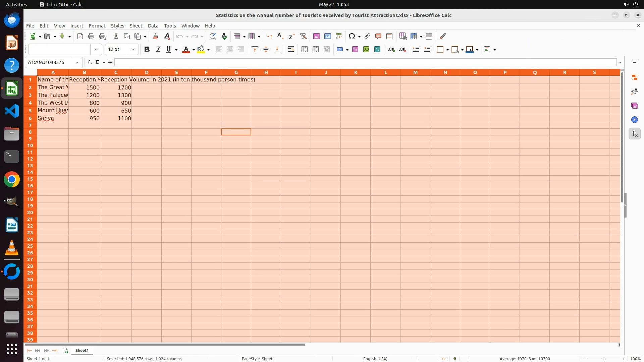Click the Sort Ascending icon

coord(281,36)
